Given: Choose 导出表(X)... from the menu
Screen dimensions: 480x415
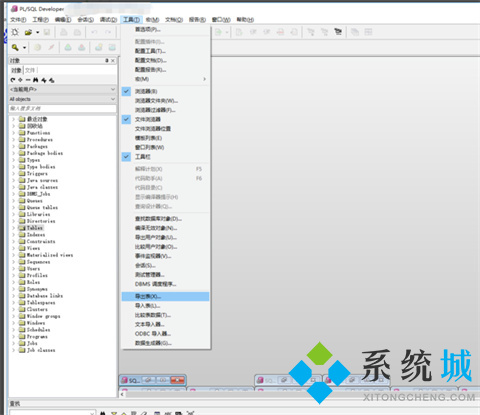Looking at the screenshot, I should pyautogui.click(x=165, y=296).
